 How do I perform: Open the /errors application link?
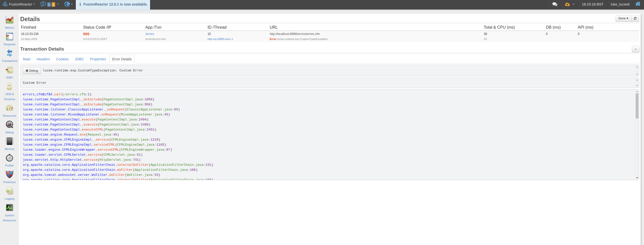tap(150, 34)
